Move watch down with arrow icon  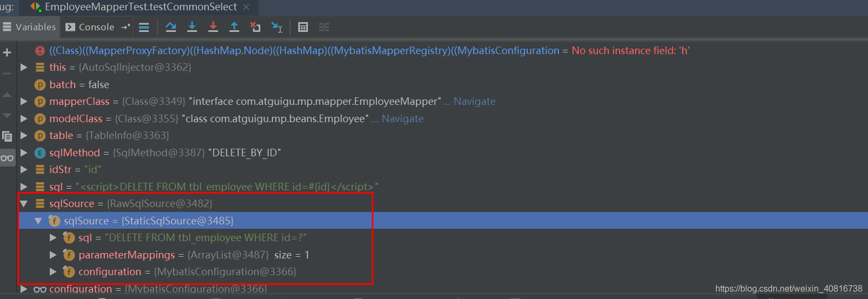coord(7,115)
